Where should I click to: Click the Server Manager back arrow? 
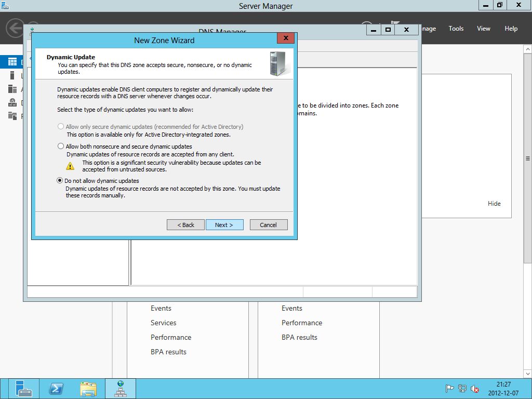(x=15, y=28)
